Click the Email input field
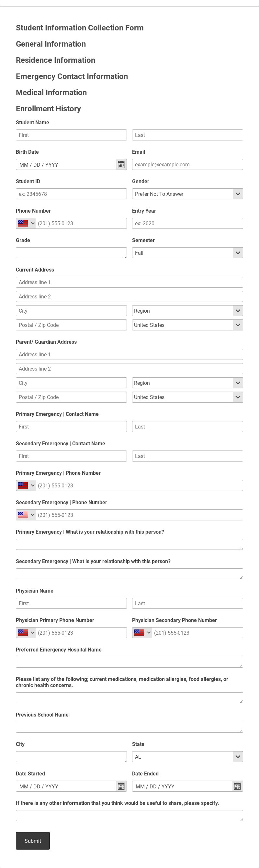Image resolution: width=259 pixels, height=868 pixels. tap(187, 164)
